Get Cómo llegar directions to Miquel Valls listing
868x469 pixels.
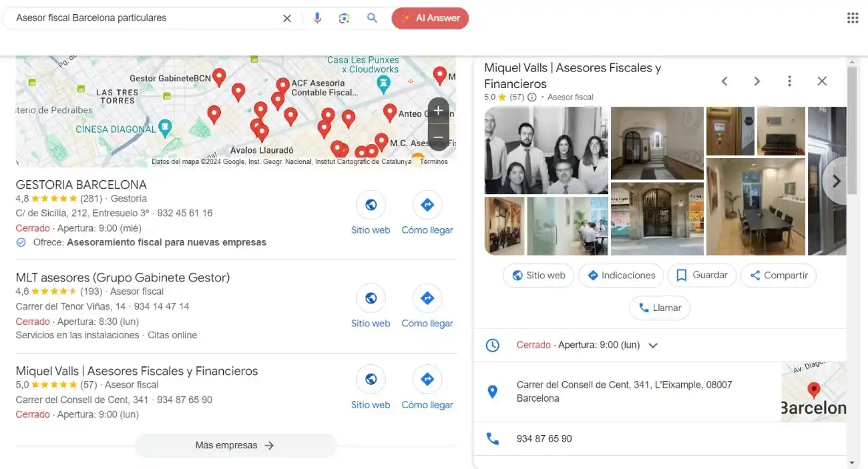[427, 388]
